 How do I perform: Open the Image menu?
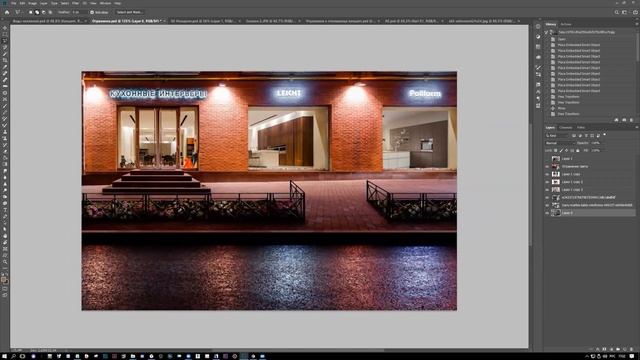tap(33, 3)
